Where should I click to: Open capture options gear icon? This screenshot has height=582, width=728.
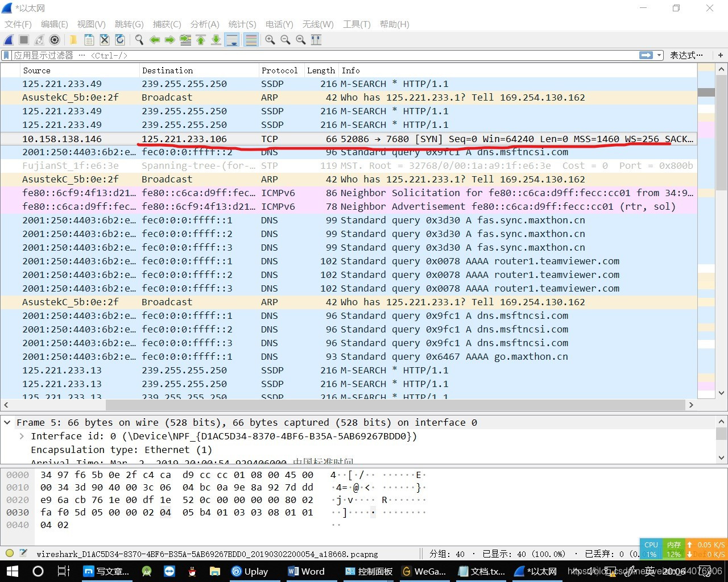[x=55, y=40]
